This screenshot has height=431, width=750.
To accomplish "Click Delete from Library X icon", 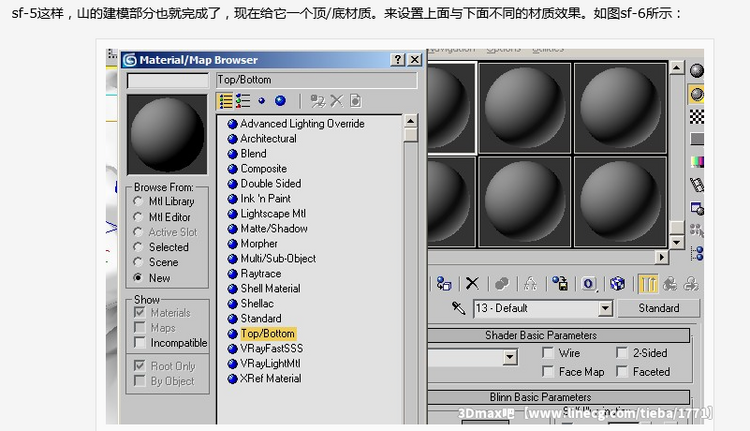I will [337, 101].
